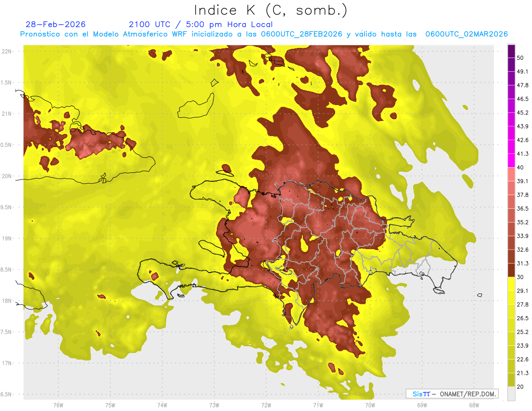Click colorbar label '27.8'
The height and width of the screenshot is (411, 532).
pyautogui.click(x=523, y=305)
